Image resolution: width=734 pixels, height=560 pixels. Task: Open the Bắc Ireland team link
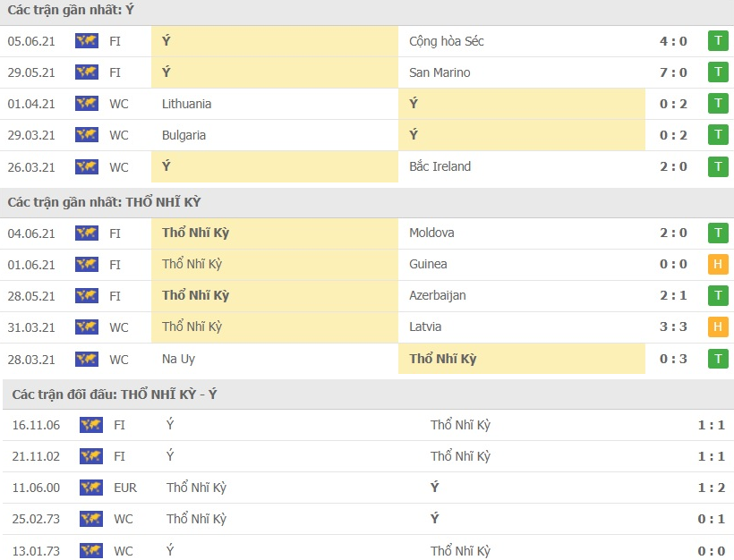pos(440,166)
